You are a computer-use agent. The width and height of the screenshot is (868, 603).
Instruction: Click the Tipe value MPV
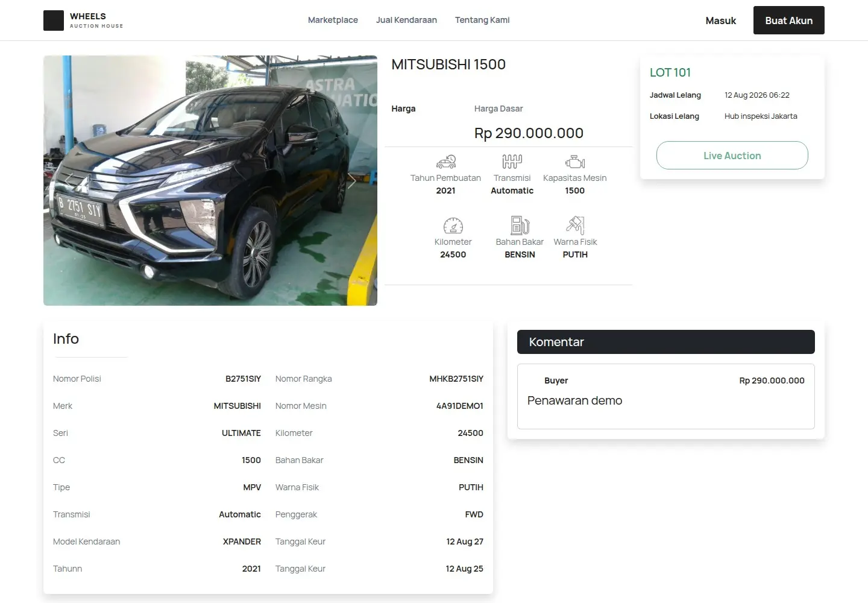pos(252,487)
